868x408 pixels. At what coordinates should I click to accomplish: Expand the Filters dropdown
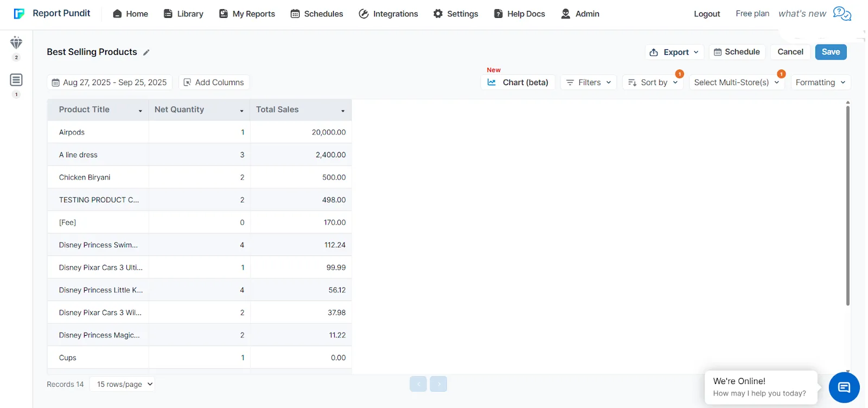(x=589, y=82)
